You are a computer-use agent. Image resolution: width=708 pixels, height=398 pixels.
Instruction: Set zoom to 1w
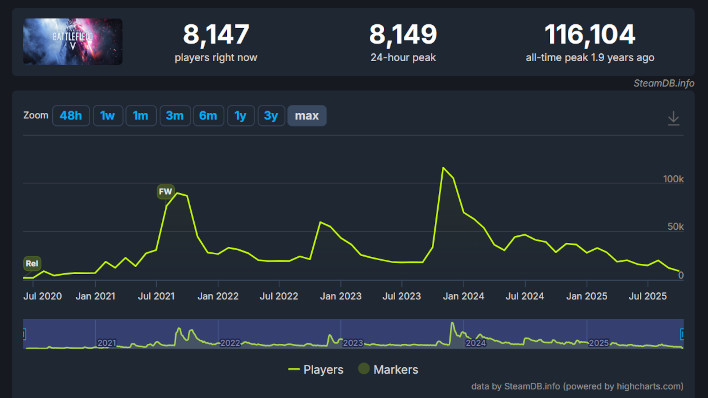107,116
